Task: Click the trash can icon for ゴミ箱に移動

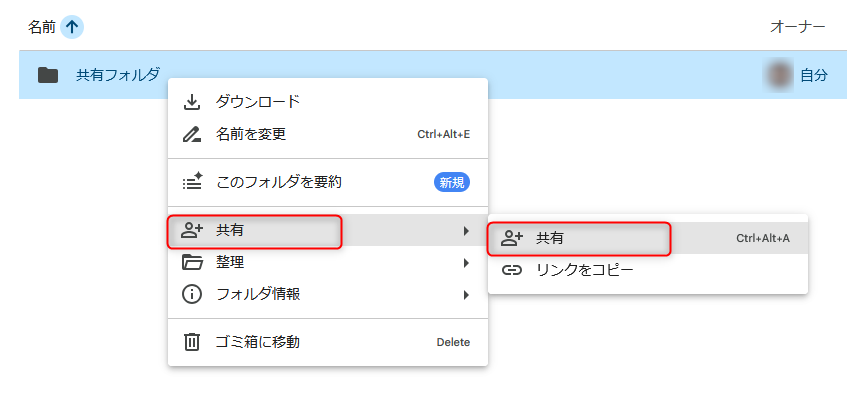Action: pyautogui.click(x=192, y=342)
